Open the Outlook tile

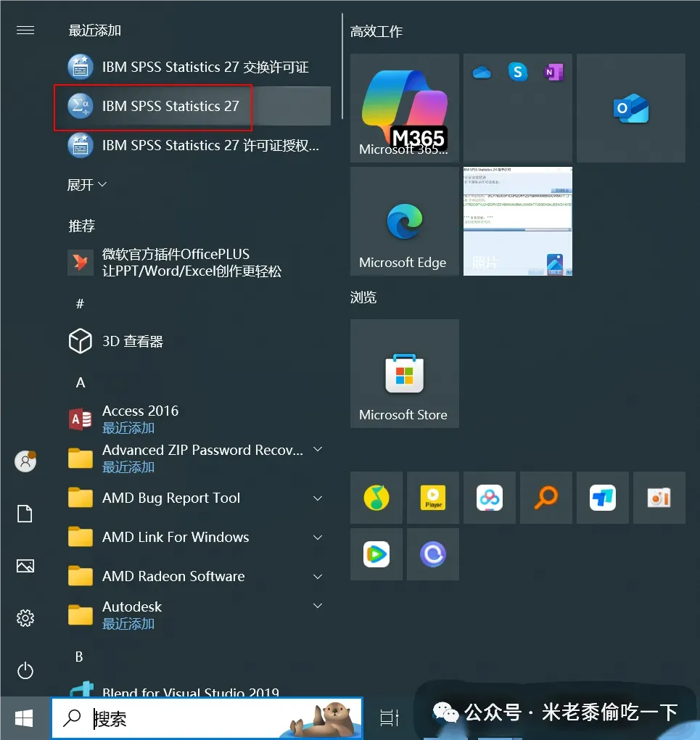pyautogui.click(x=630, y=108)
